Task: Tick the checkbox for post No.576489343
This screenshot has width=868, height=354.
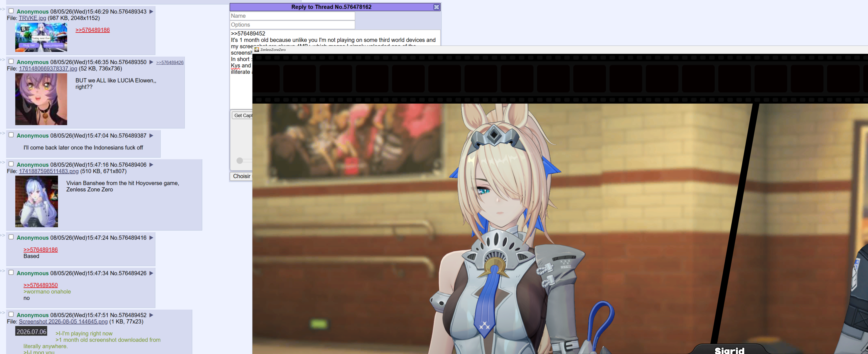Action: point(11,11)
